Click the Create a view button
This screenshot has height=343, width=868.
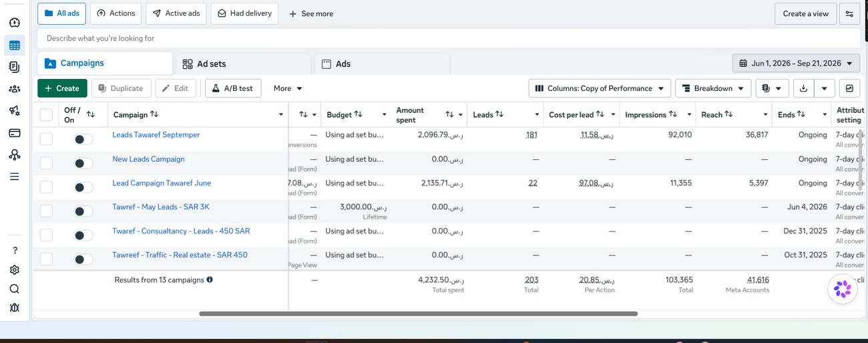tap(805, 13)
